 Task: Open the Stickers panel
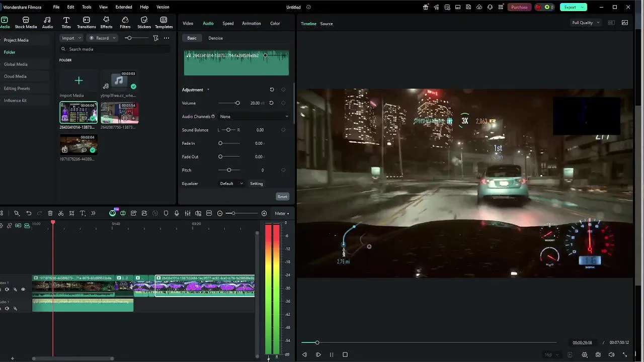tap(144, 23)
